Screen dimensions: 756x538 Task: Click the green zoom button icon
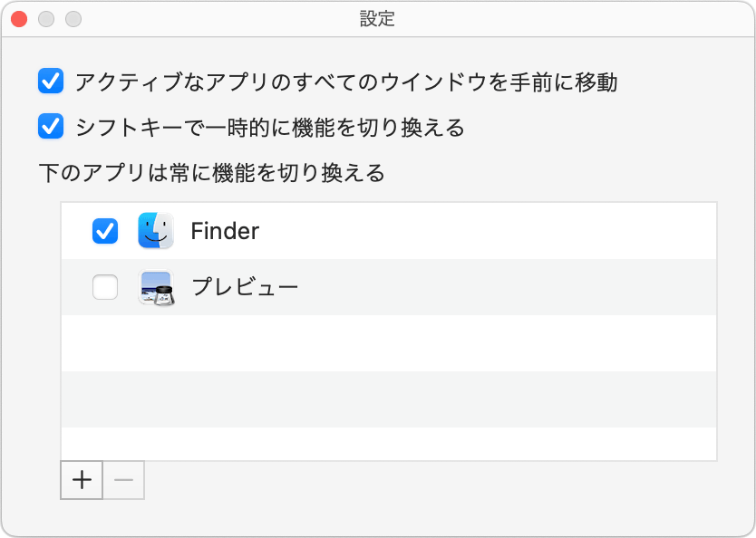click(74, 17)
